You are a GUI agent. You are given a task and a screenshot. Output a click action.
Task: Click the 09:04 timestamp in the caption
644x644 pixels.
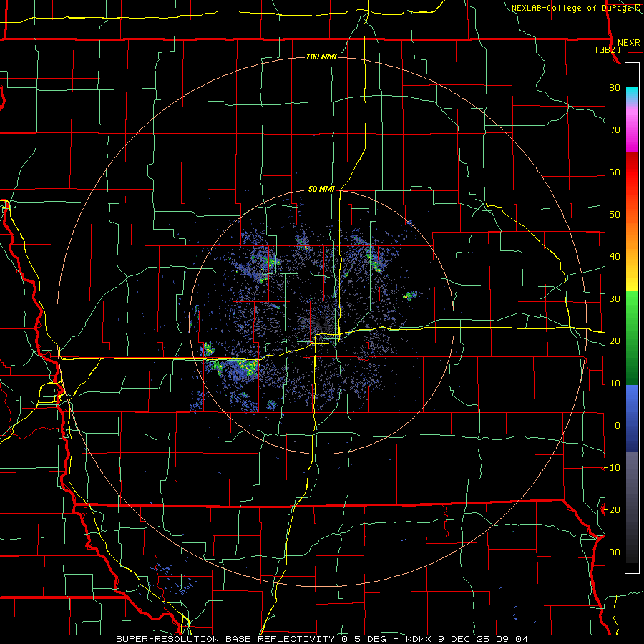tap(511, 639)
